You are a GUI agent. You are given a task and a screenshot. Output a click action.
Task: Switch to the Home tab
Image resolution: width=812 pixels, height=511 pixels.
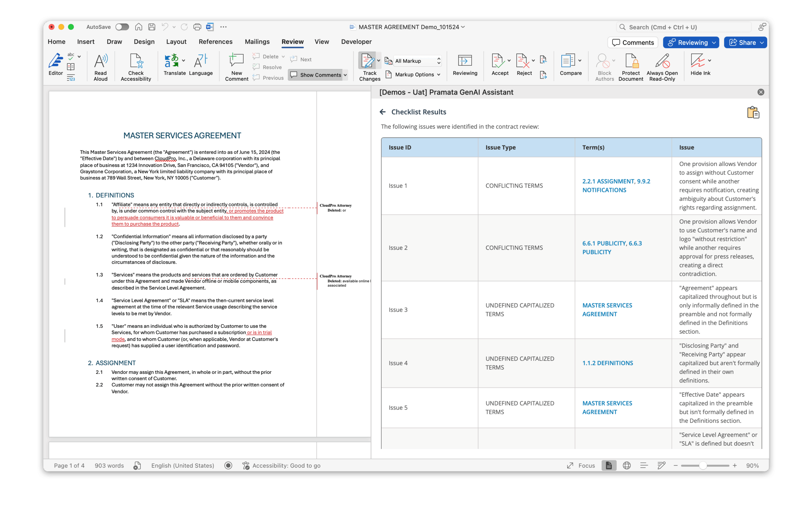[x=57, y=42]
